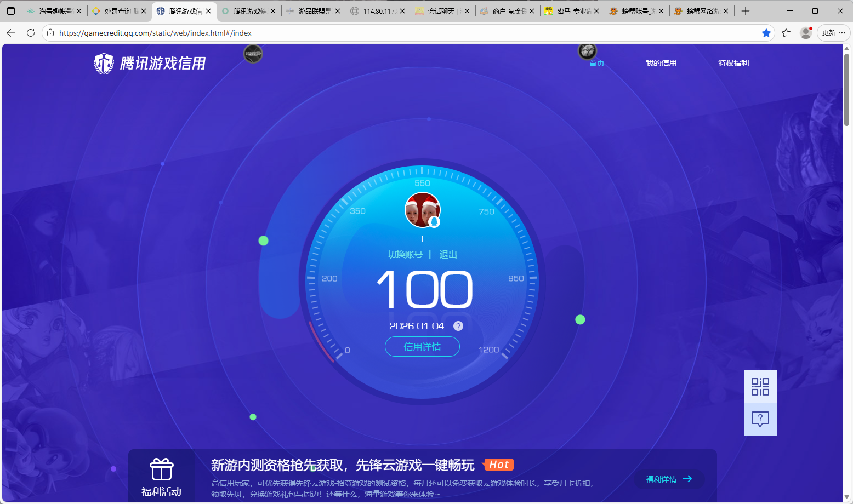This screenshot has width=853, height=504.
Task: Open the QR code icon on right sidebar
Action: [760, 387]
